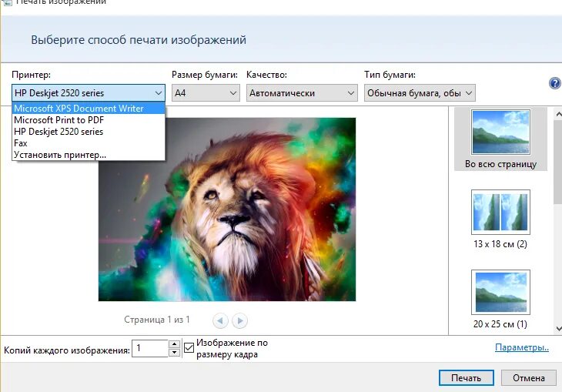Select Fax printer option

(x=89, y=143)
